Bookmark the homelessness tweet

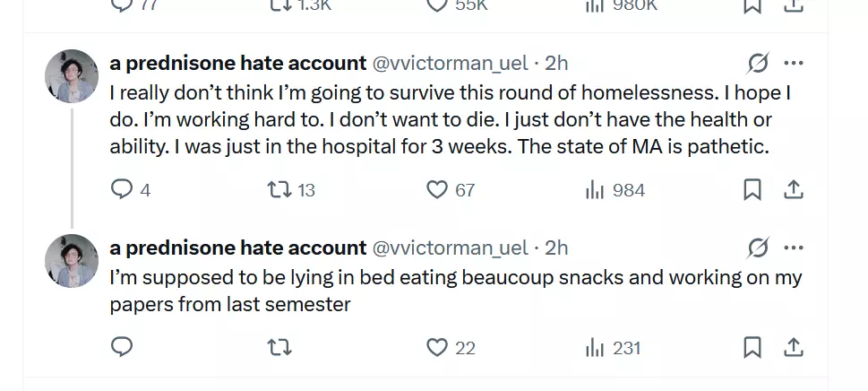752,190
